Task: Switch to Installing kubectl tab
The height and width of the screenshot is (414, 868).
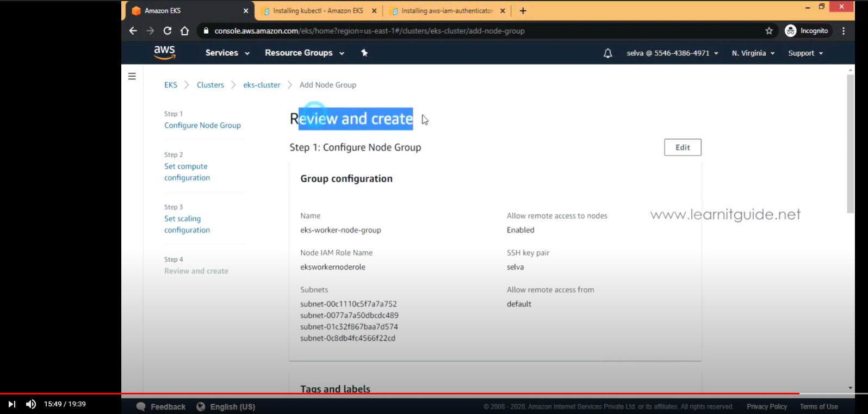Action: point(318,11)
